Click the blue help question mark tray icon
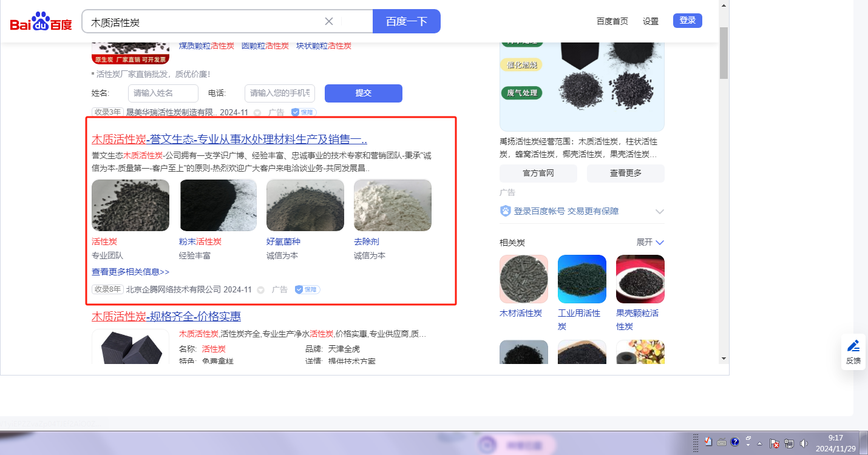The width and height of the screenshot is (868, 455). pos(734,442)
